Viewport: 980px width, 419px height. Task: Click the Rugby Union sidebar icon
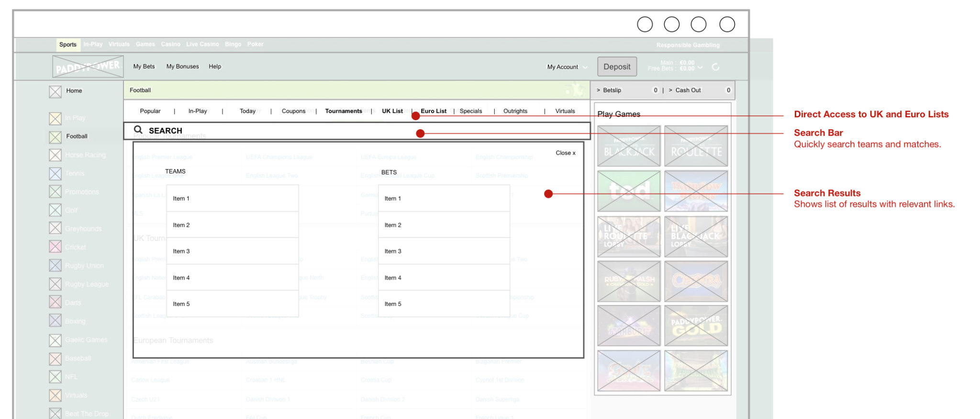coord(55,265)
